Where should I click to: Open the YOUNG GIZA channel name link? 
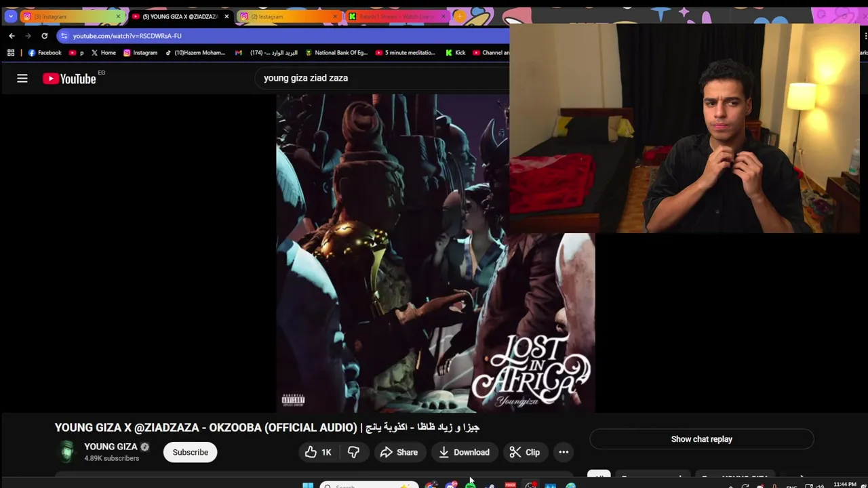click(111, 447)
